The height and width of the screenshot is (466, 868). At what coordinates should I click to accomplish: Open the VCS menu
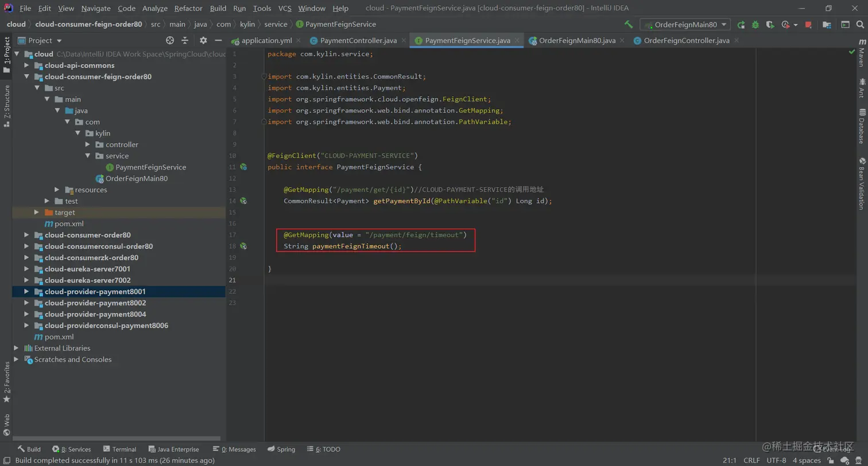(x=285, y=9)
